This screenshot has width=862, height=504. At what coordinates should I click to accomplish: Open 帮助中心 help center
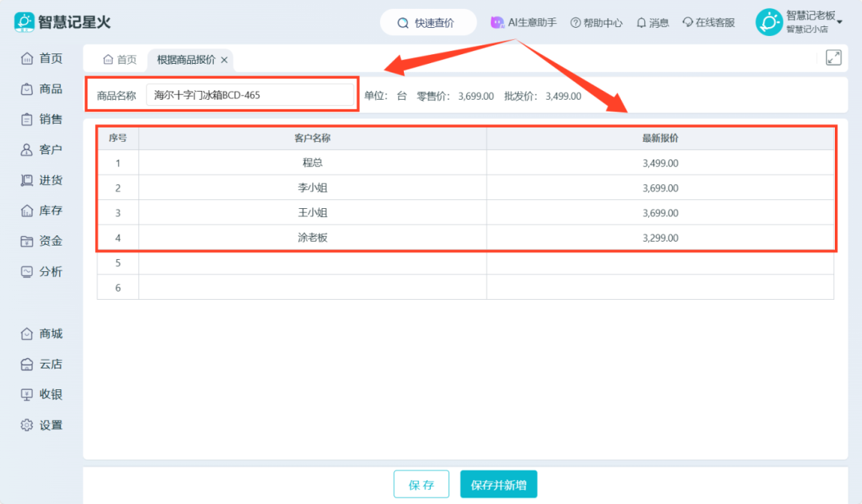(596, 22)
